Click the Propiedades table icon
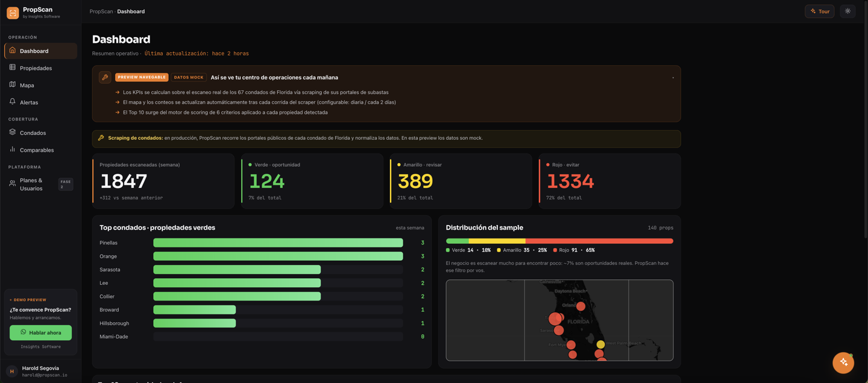Image resolution: width=868 pixels, height=383 pixels. [x=12, y=67]
